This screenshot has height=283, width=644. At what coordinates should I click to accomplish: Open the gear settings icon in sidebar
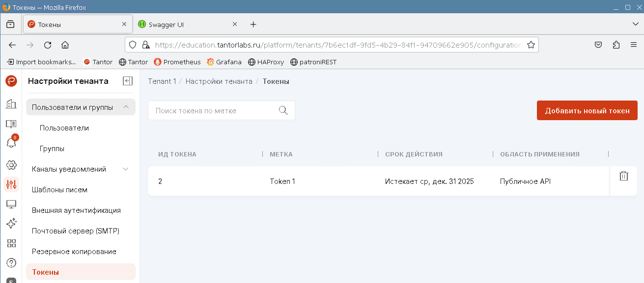(11, 165)
